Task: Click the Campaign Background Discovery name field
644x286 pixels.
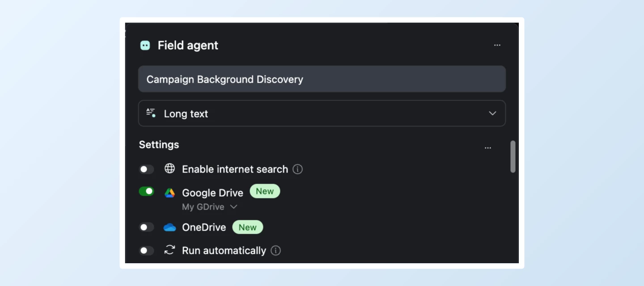Action: coord(322,79)
